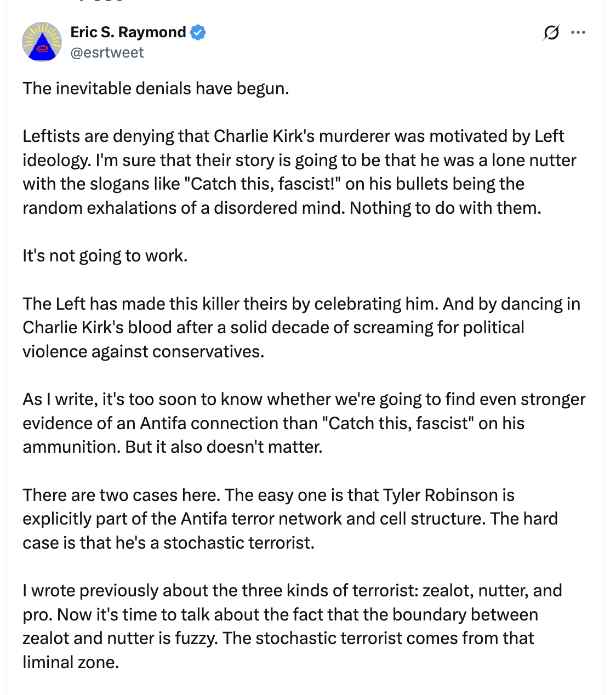Click the line "The inevitable denials have begun."
Viewport: 616px width, 695px height.
tap(156, 88)
